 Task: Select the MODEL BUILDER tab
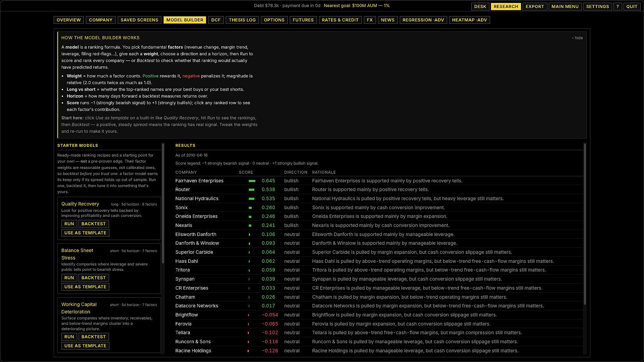pyautogui.click(x=185, y=20)
